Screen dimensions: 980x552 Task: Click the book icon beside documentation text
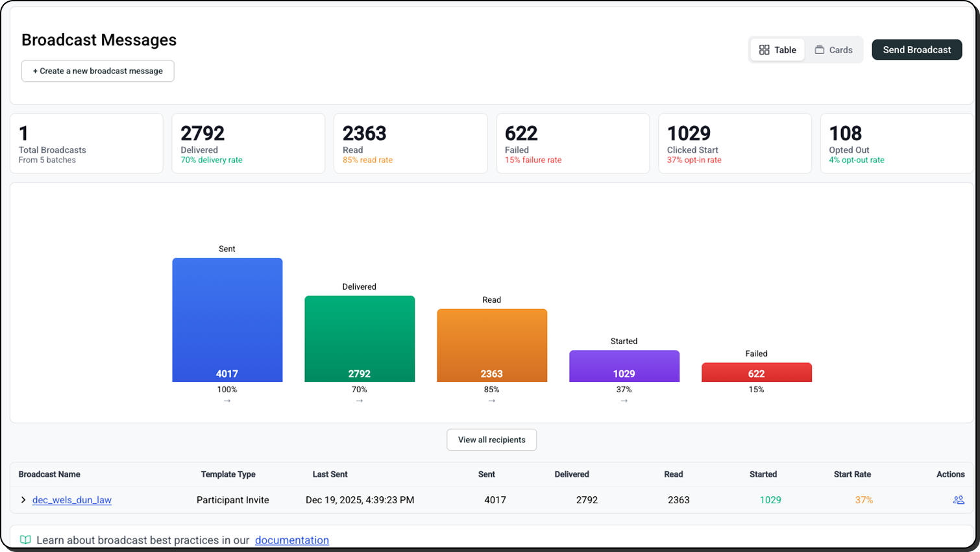click(x=25, y=540)
